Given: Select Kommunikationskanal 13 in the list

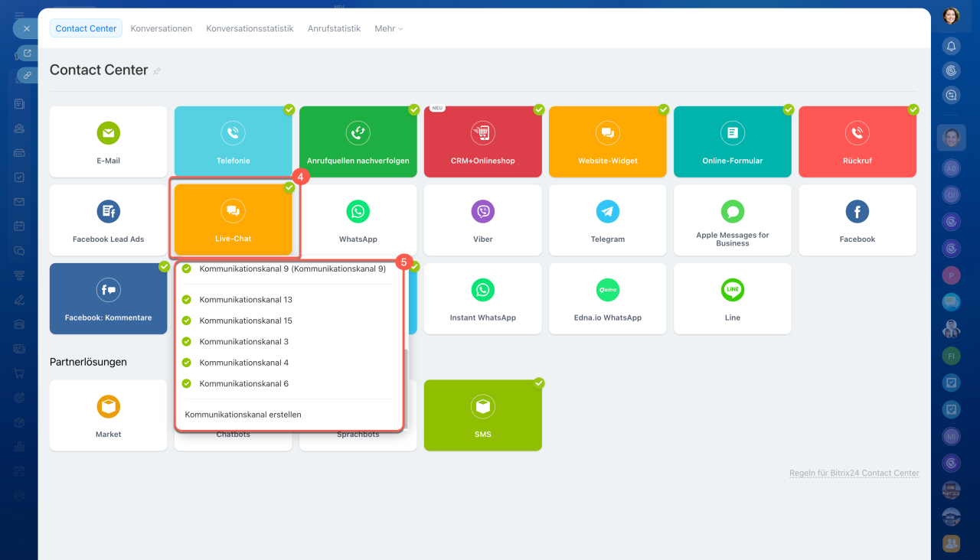Looking at the screenshot, I should (245, 300).
